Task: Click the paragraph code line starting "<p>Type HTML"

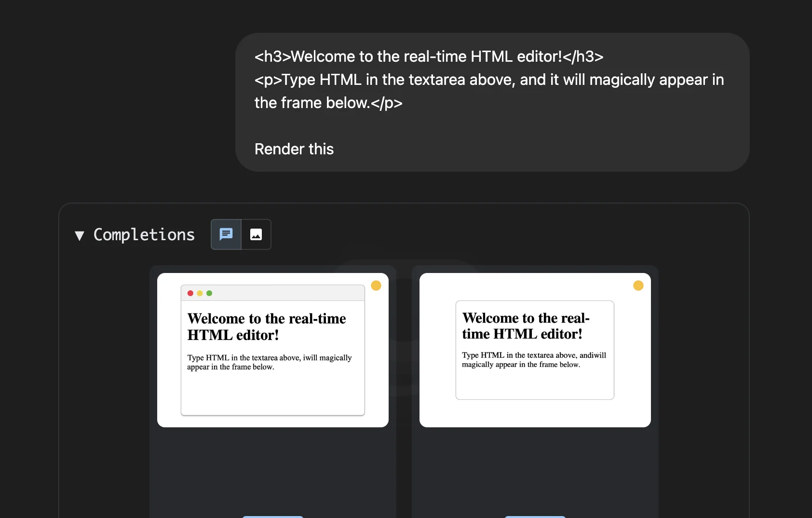Action: click(489, 80)
